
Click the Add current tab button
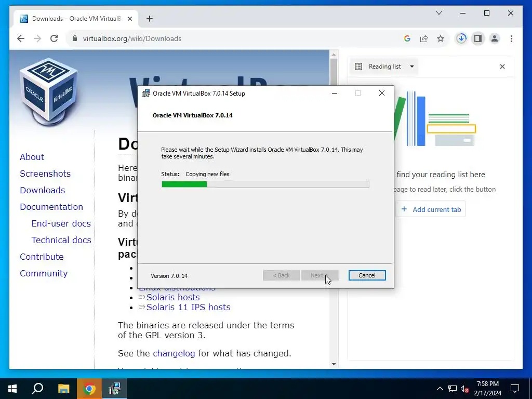coord(431,209)
